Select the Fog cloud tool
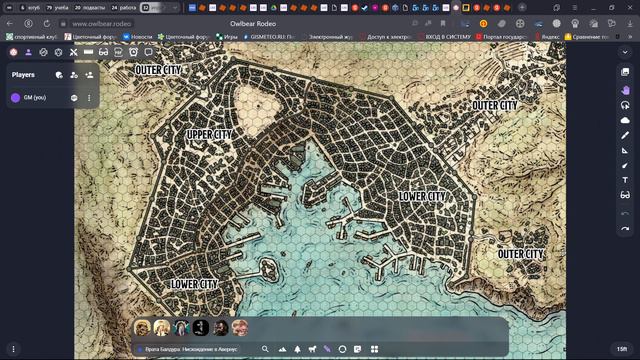Image resolution: width=640 pixels, height=360 pixels. 625,120
